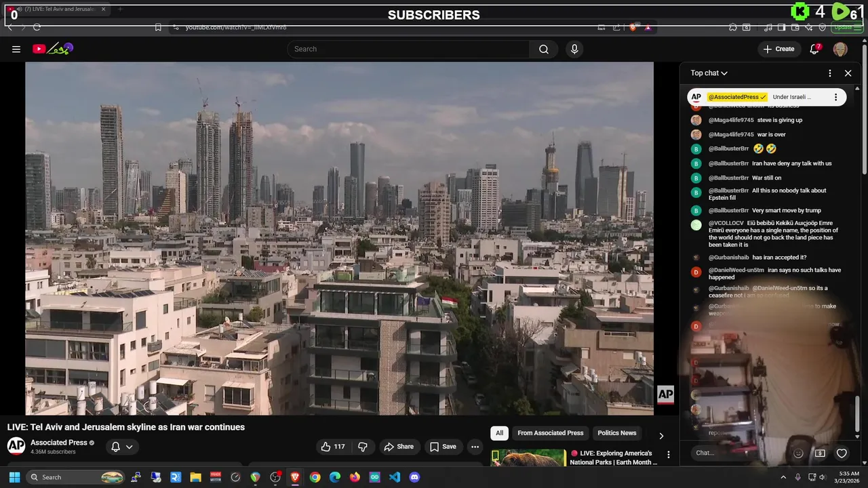Focus the YouTube search field

point(408,49)
